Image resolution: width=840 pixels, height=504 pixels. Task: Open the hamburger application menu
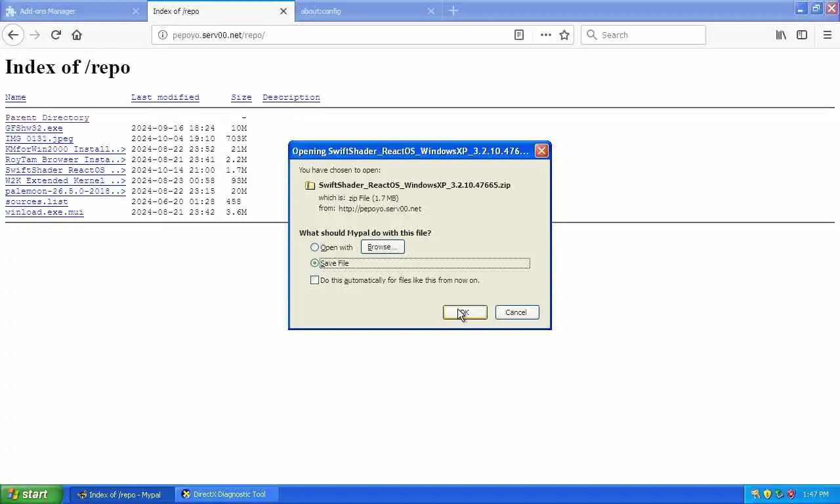(827, 35)
